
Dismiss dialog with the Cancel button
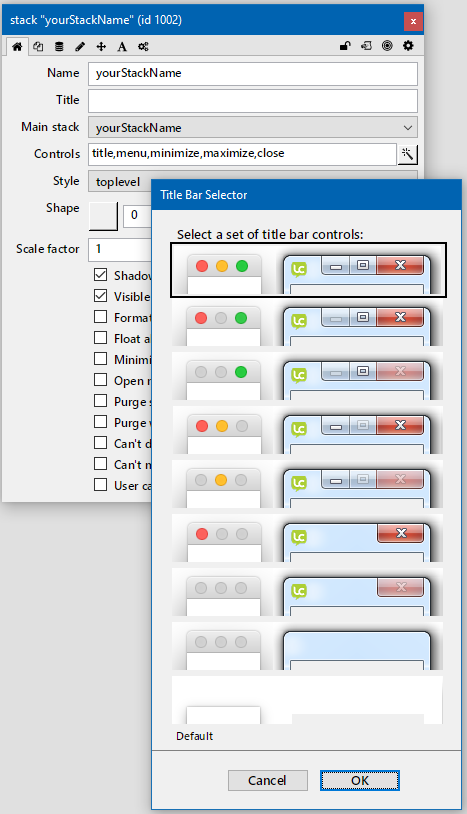coord(267,780)
